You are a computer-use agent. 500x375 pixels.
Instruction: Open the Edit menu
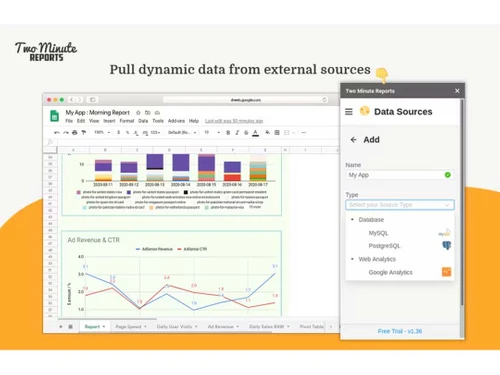pyautogui.click(x=81, y=121)
